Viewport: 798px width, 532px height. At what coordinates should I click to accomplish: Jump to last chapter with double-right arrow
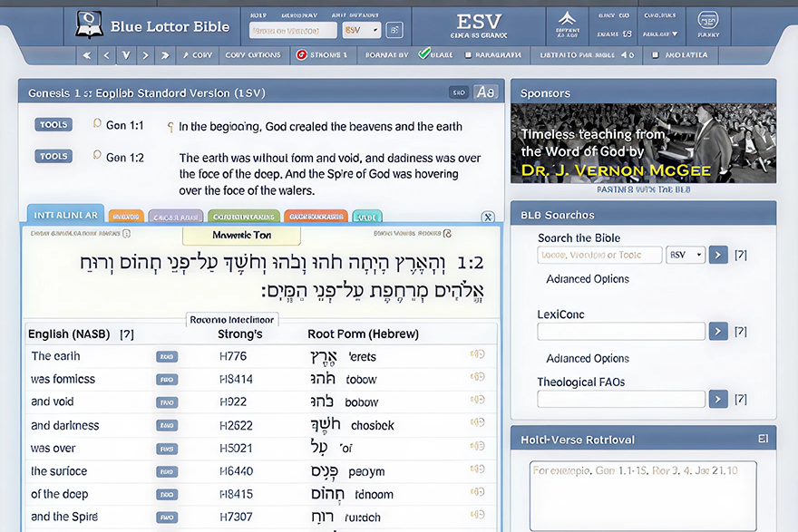(165, 55)
